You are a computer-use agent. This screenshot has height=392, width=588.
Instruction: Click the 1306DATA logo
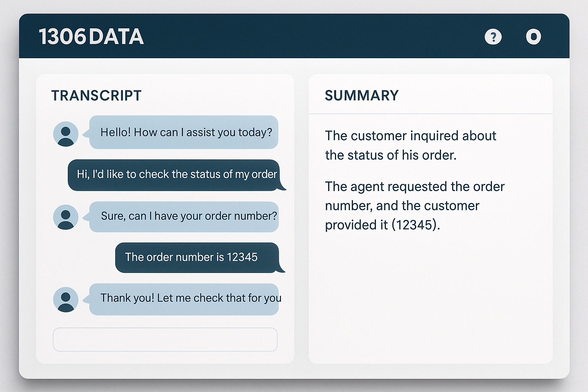pyautogui.click(x=91, y=37)
